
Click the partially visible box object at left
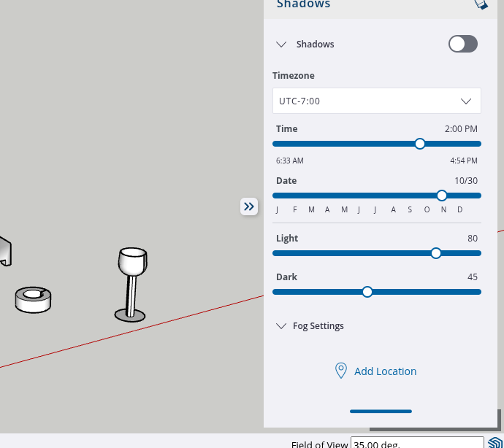point(4,251)
